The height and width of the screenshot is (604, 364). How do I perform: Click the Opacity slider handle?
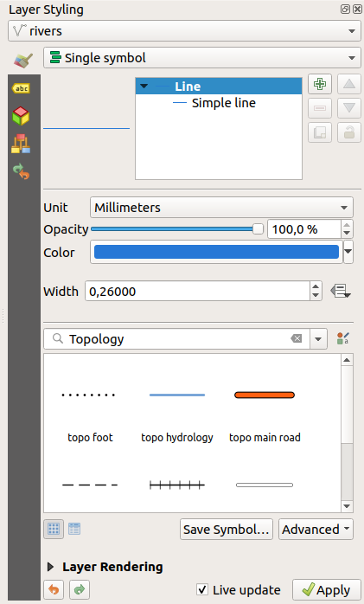coord(258,228)
